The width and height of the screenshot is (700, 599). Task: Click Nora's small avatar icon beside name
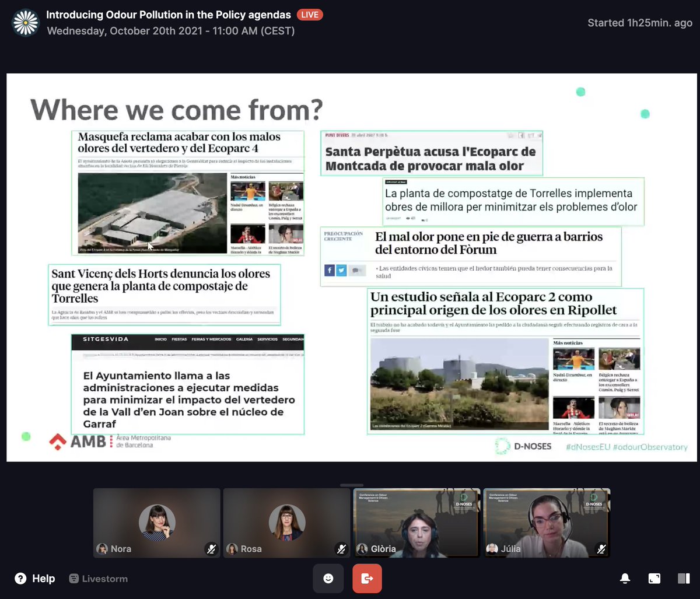102,549
